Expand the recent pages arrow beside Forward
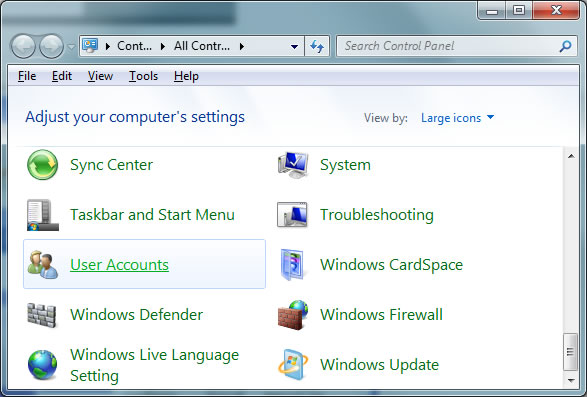Screen dimensions: 587x397 click(71, 47)
